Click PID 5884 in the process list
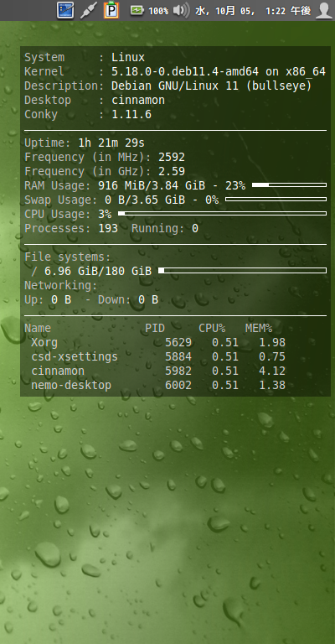Viewport: 335px width, 644px height. coord(178,356)
